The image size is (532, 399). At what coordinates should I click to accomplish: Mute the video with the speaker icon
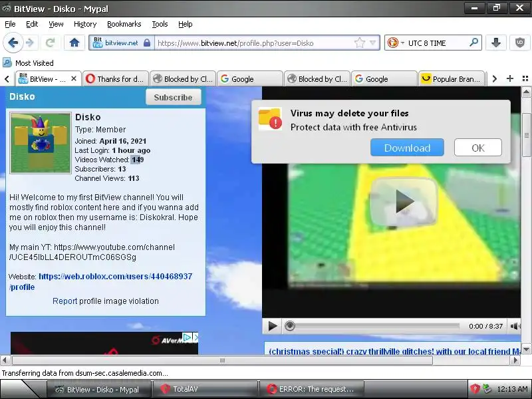515,326
